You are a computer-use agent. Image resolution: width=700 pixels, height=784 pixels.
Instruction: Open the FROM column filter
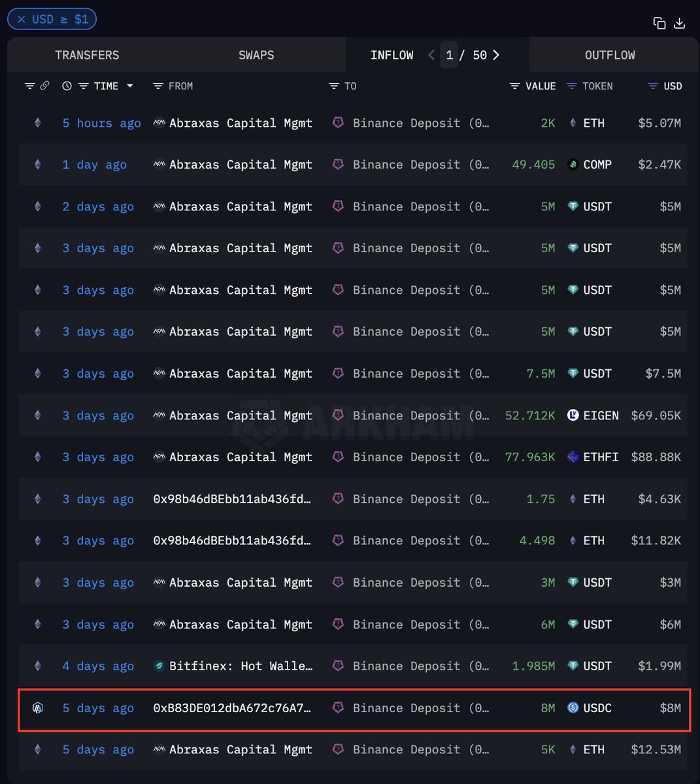[158, 86]
